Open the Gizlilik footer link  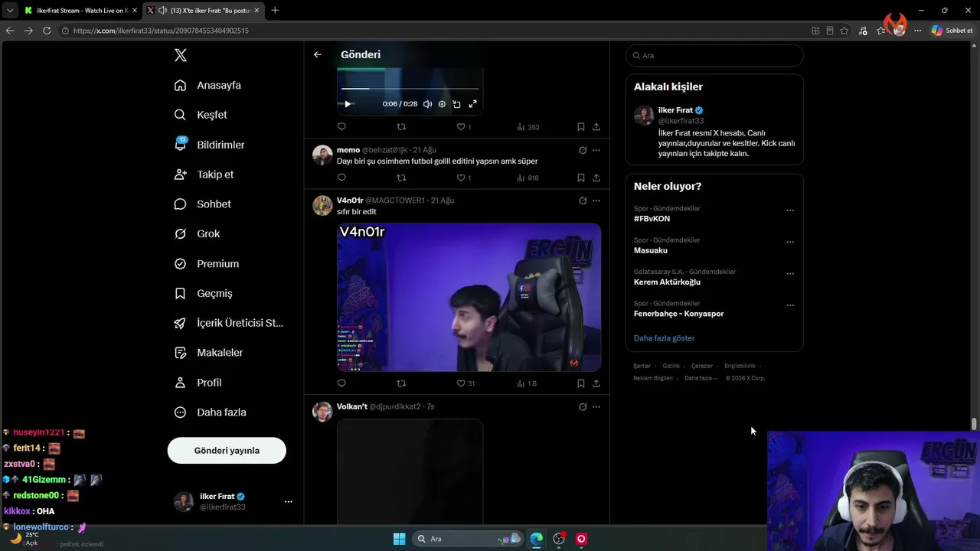coord(671,366)
